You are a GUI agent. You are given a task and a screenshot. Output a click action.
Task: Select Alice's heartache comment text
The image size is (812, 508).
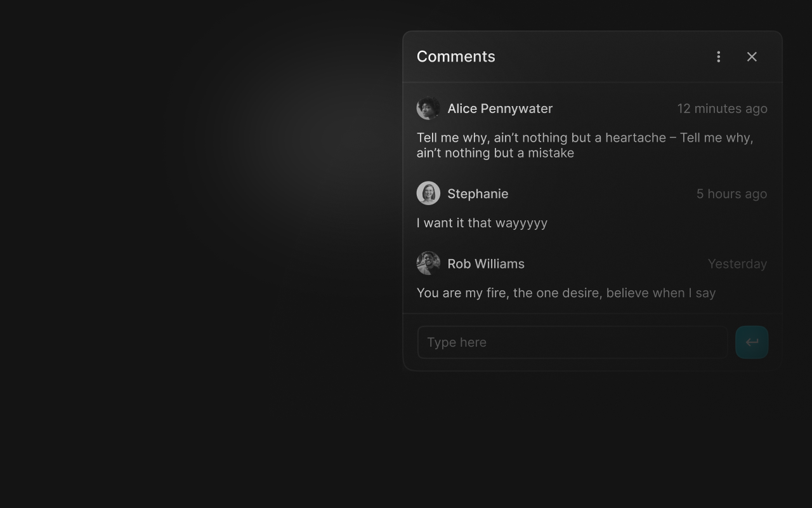(x=585, y=145)
